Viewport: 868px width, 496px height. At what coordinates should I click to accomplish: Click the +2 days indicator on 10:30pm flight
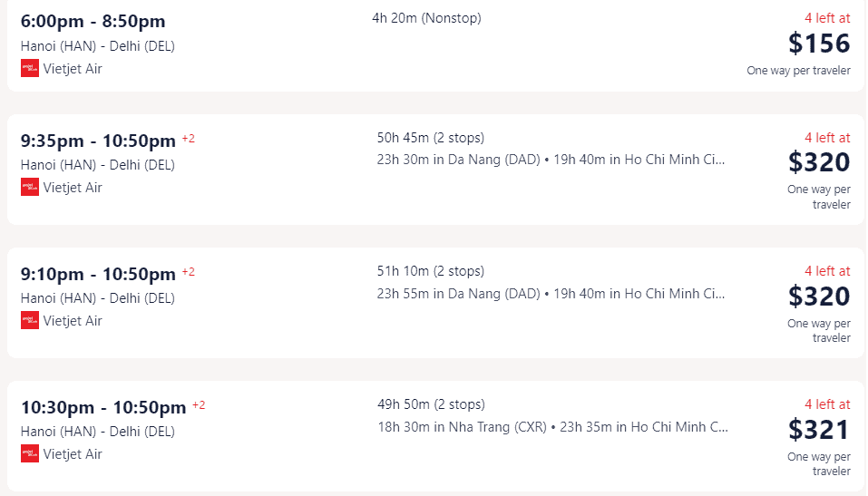click(x=199, y=405)
